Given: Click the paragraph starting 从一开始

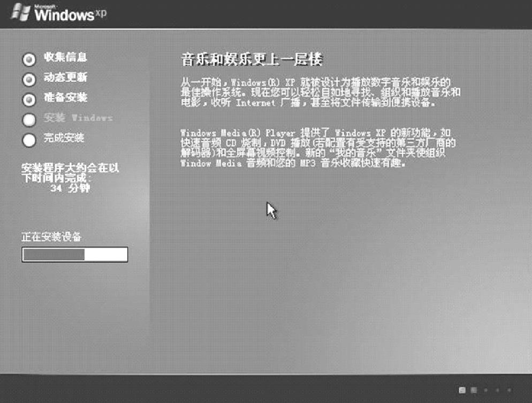Looking at the screenshot, I should (x=320, y=92).
